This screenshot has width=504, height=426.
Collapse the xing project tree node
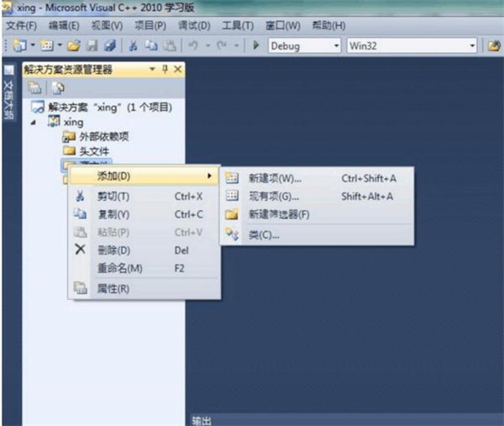33,123
